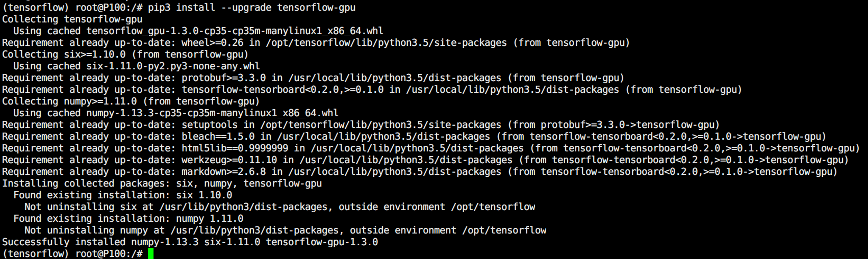This screenshot has height=259, width=868.
Task: Click the six-1.11.0-py2.py3-none-any.whl filename
Action: (x=173, y=66)
